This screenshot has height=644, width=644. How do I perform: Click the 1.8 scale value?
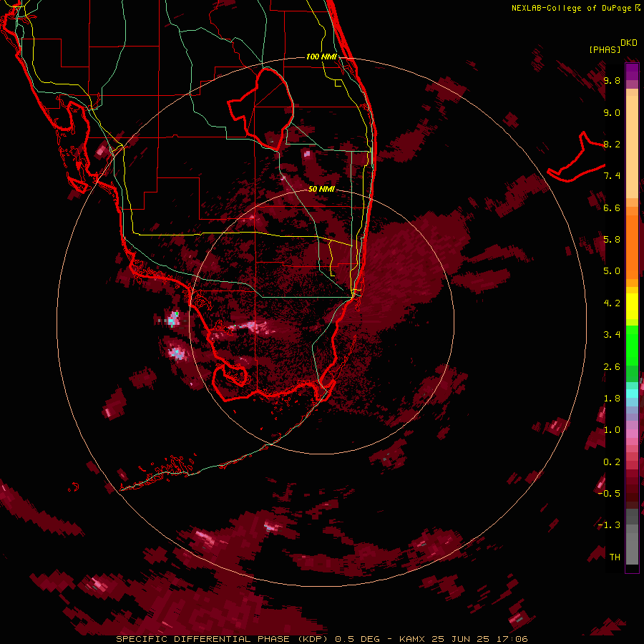point(612,399)
